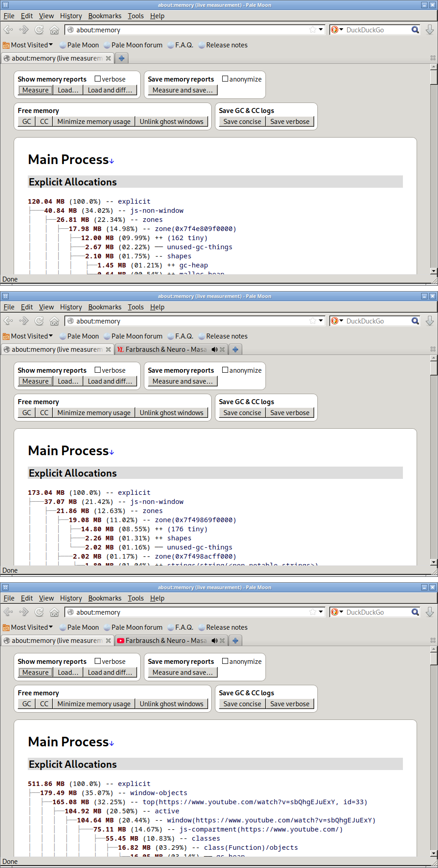Go back in the top window
Viewport: 438px width, 868px height.
pos(8,30)
